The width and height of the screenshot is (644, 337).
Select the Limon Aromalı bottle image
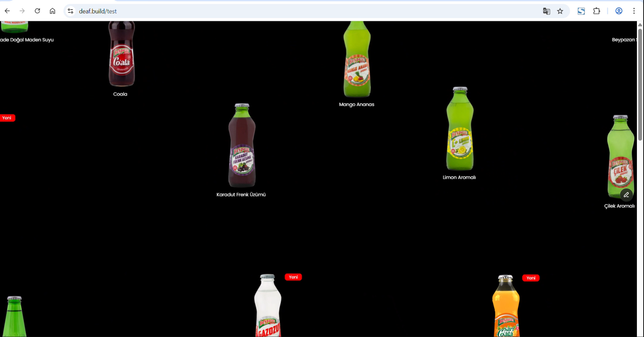[x=460, y=128]
